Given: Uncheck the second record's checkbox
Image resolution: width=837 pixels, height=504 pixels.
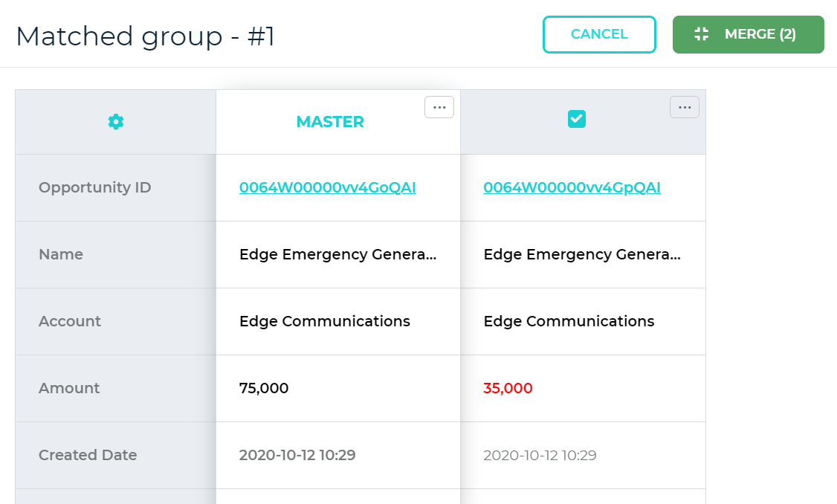Looking at the screenshot, I should click(577, 119).
